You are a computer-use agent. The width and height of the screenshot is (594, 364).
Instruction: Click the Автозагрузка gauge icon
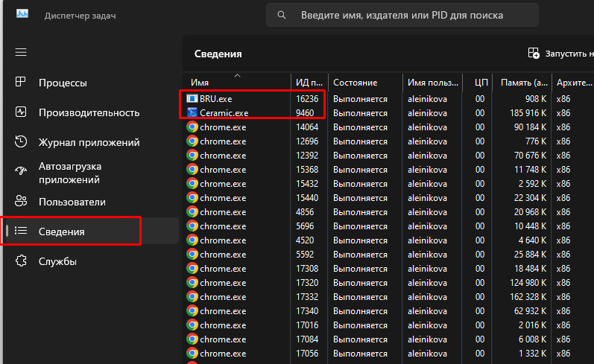21,171
